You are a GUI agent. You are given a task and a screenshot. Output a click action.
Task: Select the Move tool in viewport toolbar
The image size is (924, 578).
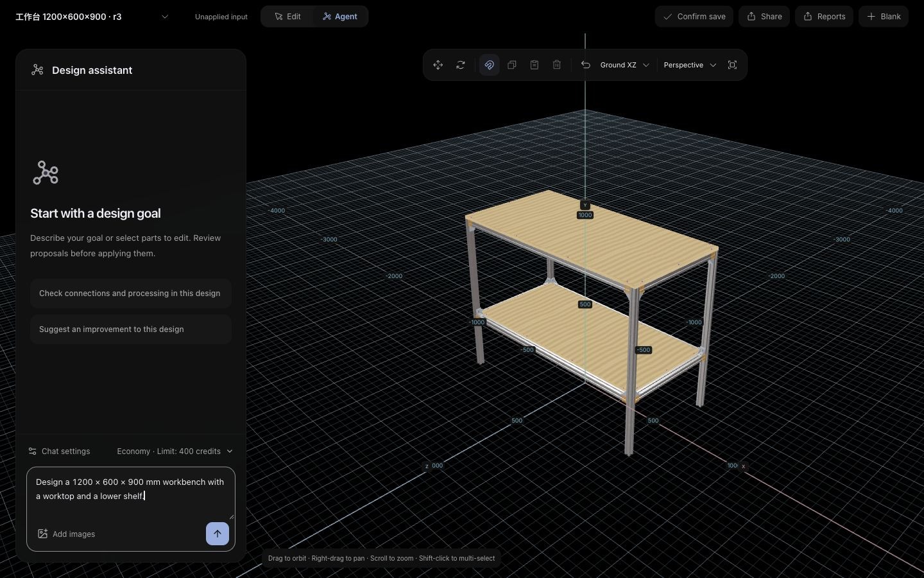[438, 65]
